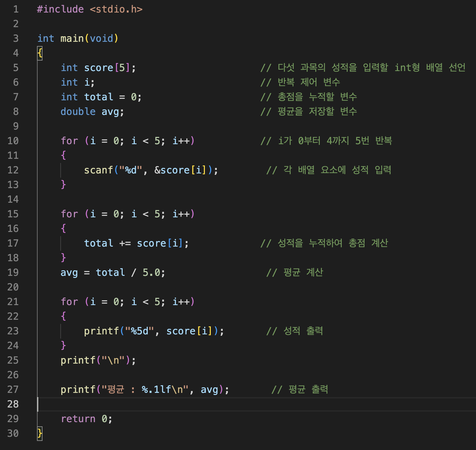This screenshot has width=476, height=450.
Task: Click the comment '평균 출력'
Action: 308,389
